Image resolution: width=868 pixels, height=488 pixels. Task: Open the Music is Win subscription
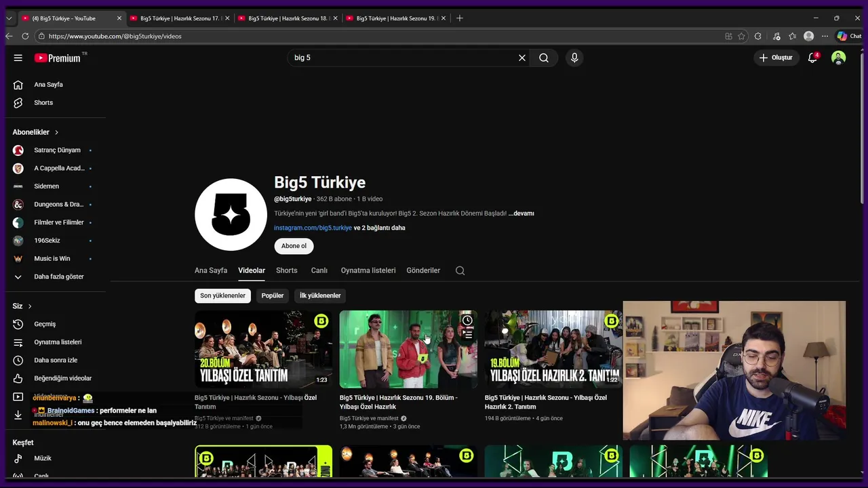coord(54,258)
